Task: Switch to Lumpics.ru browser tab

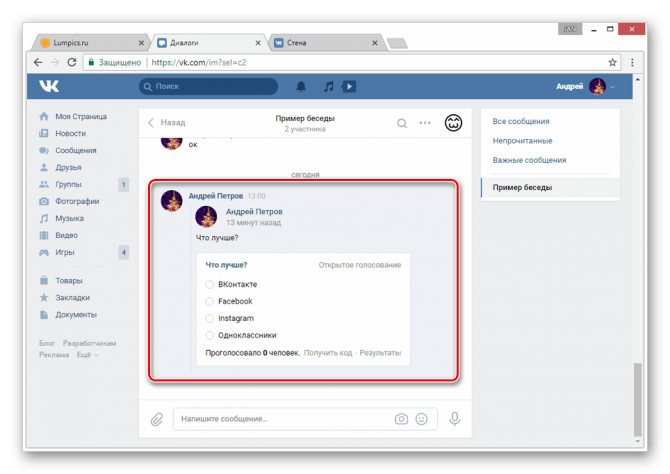Action: pyautogui.click(x=90, y=43)
